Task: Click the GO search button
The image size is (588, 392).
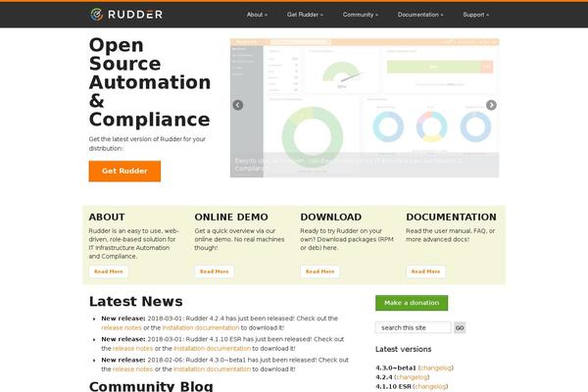Action: [460, 328]
